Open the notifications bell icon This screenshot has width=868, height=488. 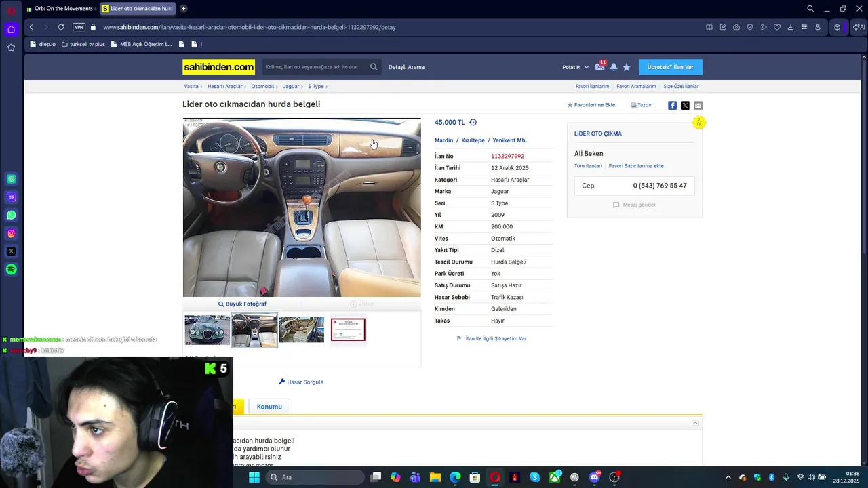tap(614, 67)
